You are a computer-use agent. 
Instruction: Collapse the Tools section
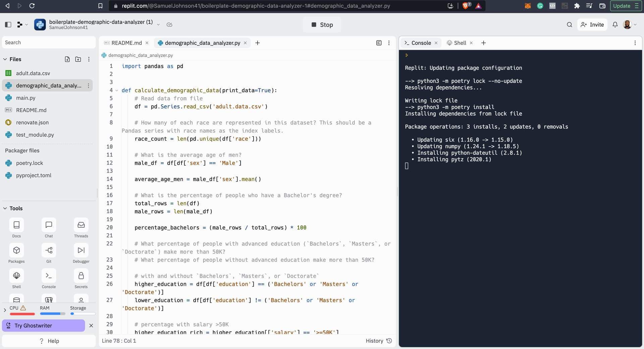click(x=5, y=208)
